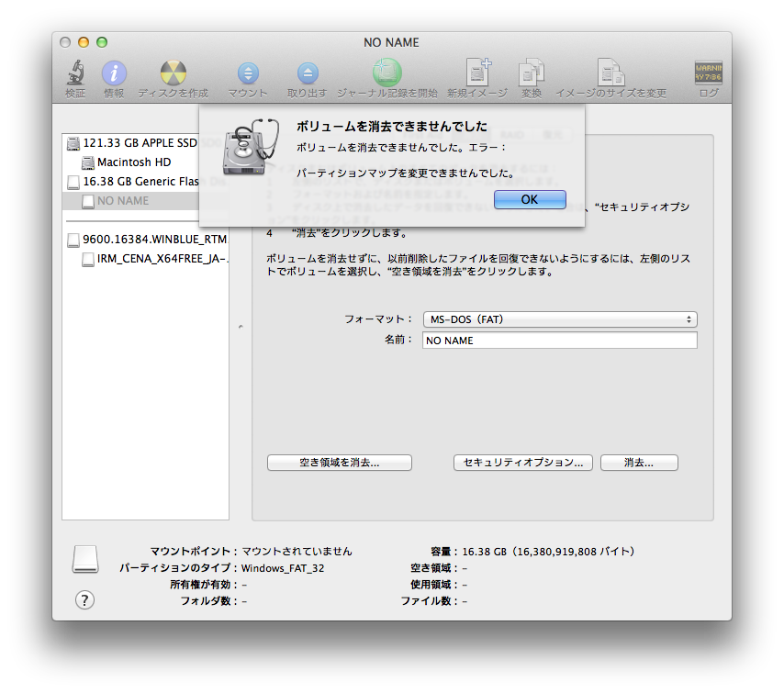The image size is (784, 693).
Task: Open the Log (ログ) icon
Action: [709, 73]
